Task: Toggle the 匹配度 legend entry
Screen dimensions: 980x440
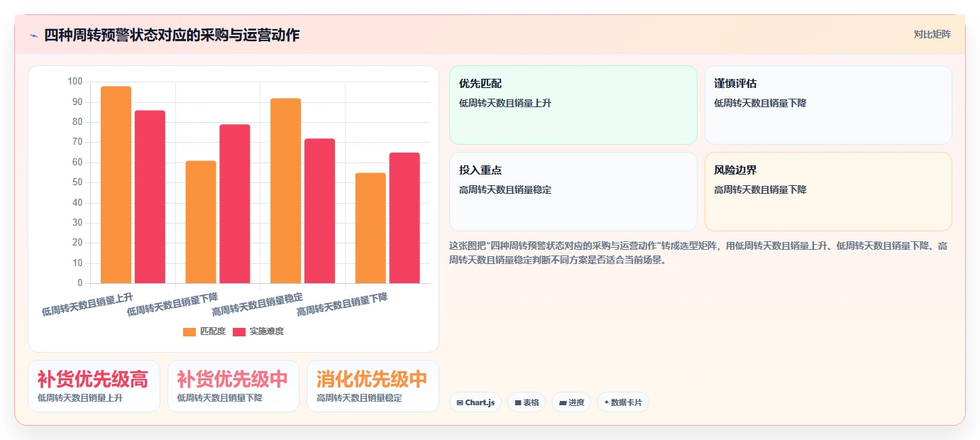Action: pyautogui.click(x=204, y=331)
